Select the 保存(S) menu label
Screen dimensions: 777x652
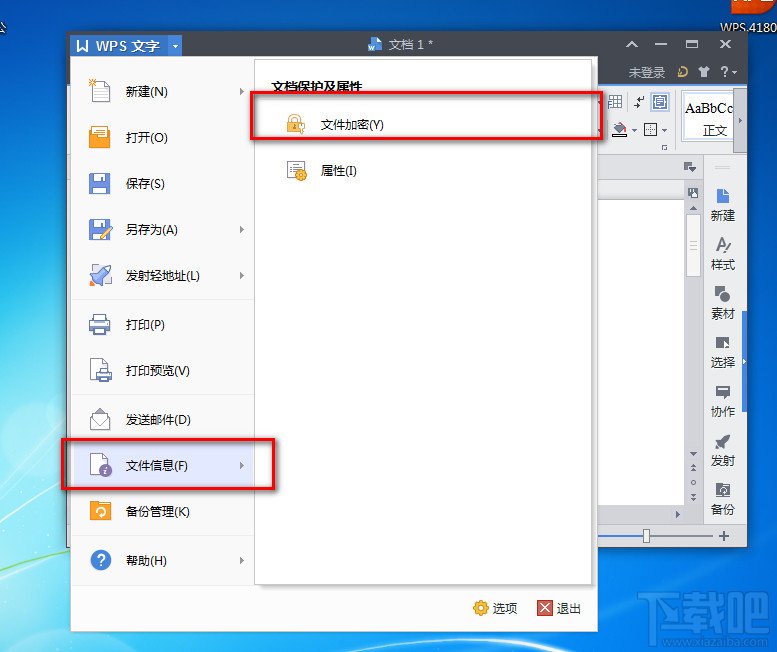(145, 183)
